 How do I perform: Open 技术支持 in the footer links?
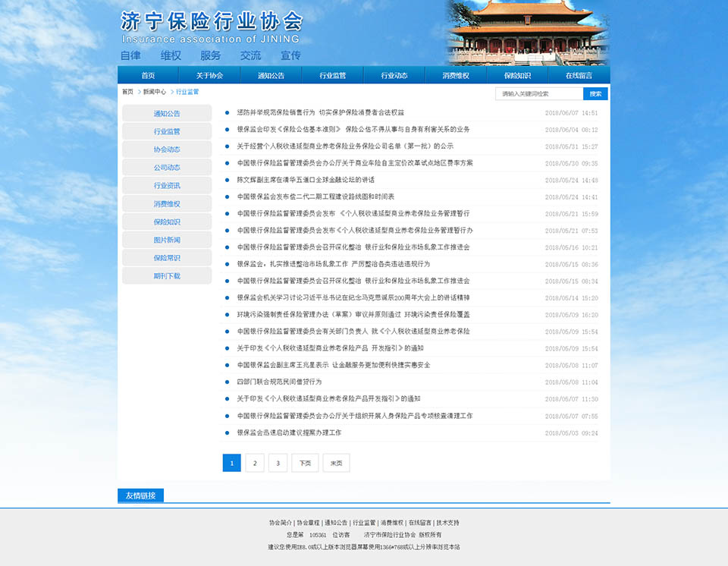coord(447,523)
